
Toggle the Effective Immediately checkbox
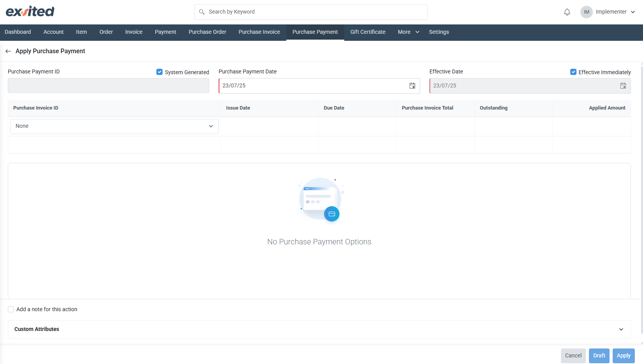pyautogui.click(x=573, y=72)
